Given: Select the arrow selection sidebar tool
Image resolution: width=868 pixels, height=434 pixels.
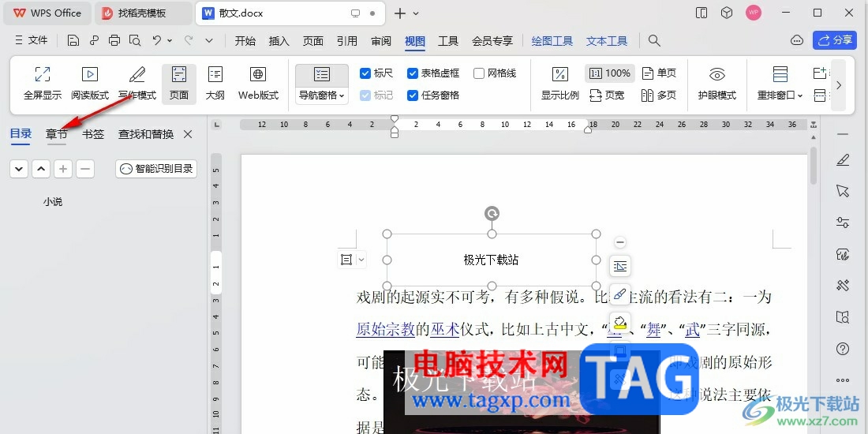Looking at the screenshot, I should 843,191.
